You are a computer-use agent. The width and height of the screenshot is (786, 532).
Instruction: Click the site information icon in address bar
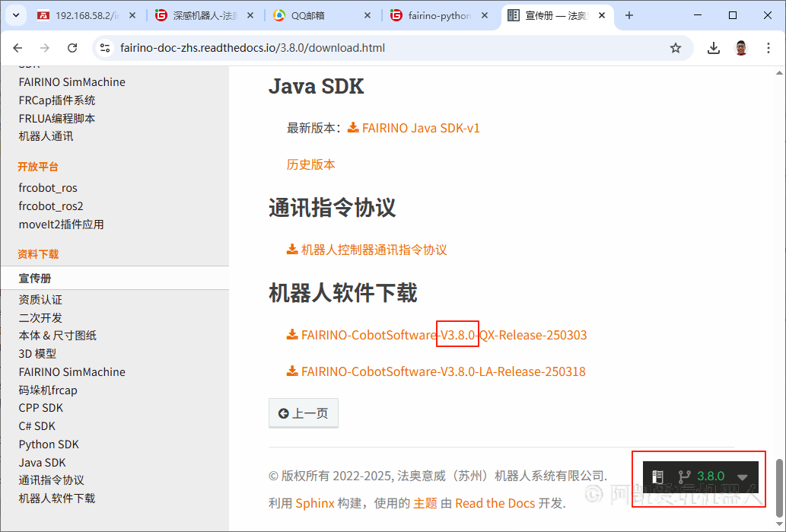coord(106,48)
